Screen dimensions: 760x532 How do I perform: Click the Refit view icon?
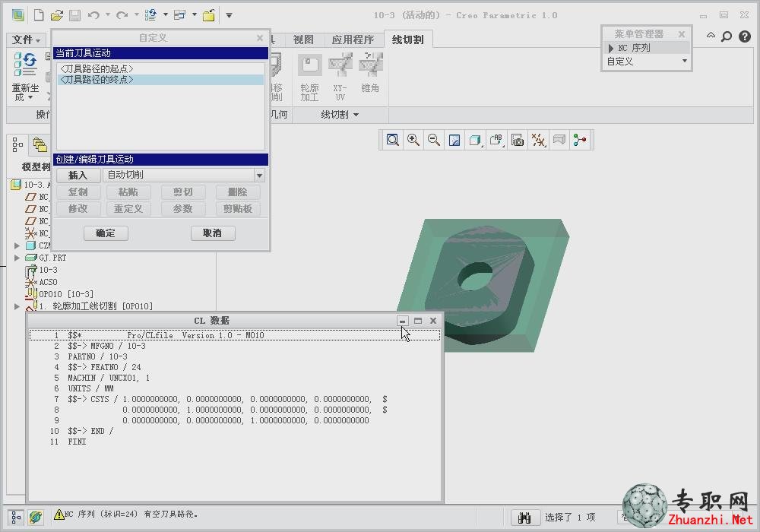[x=393, y=141]
